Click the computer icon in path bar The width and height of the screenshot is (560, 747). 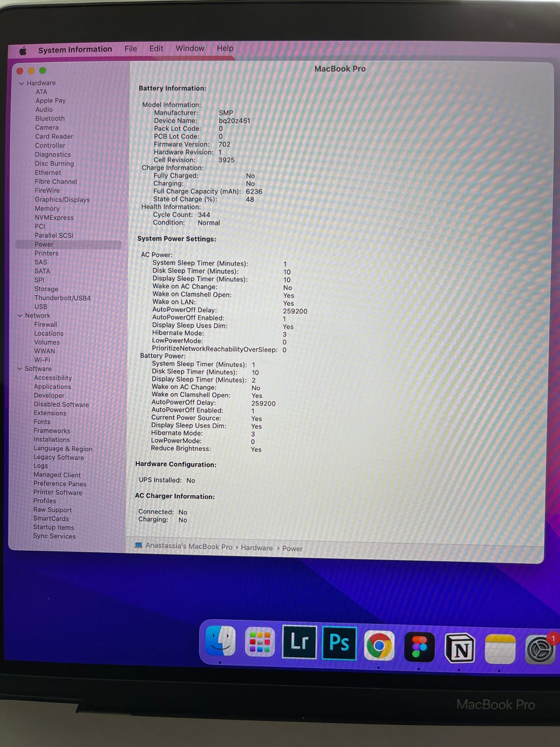[138, 546]
